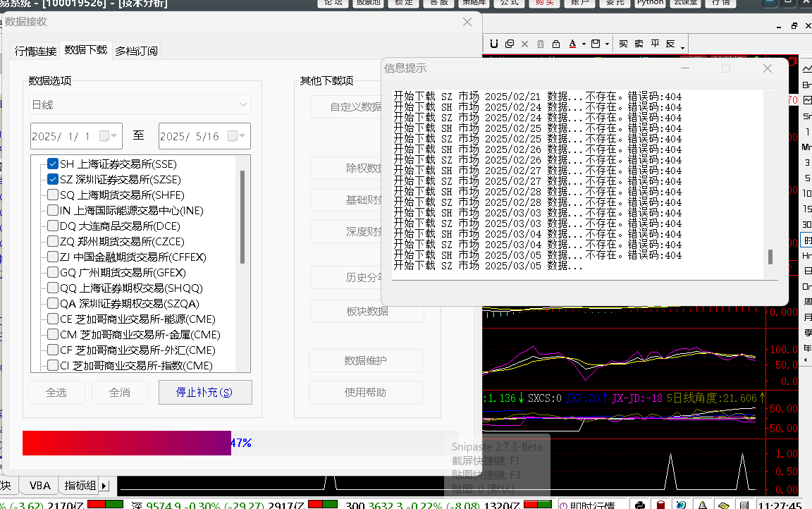The height and width of the screenshot is (509, 812).
Task: Switch to 行情连接 tab
Action: point(35,51)
